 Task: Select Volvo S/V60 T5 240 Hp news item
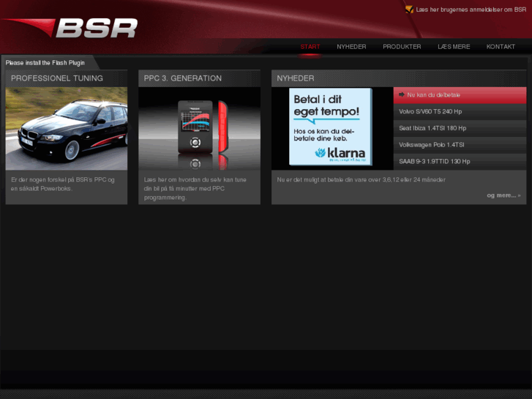(460, 112)
